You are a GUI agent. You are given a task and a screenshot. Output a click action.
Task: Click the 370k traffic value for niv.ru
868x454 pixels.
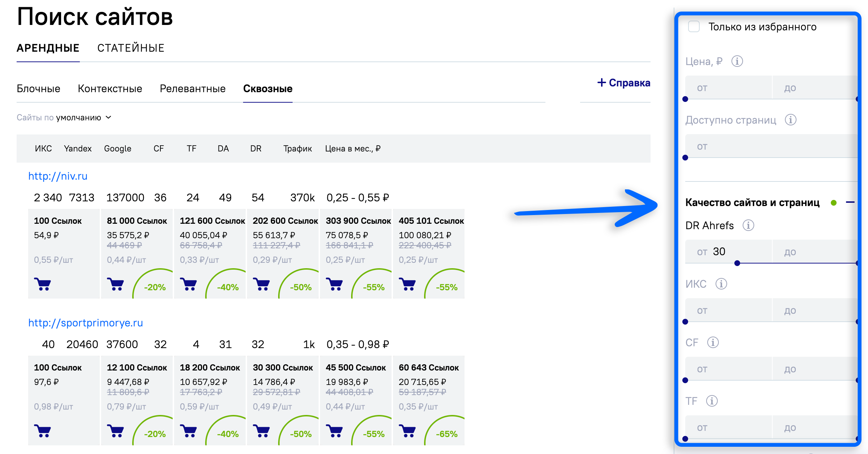point(302,198)
